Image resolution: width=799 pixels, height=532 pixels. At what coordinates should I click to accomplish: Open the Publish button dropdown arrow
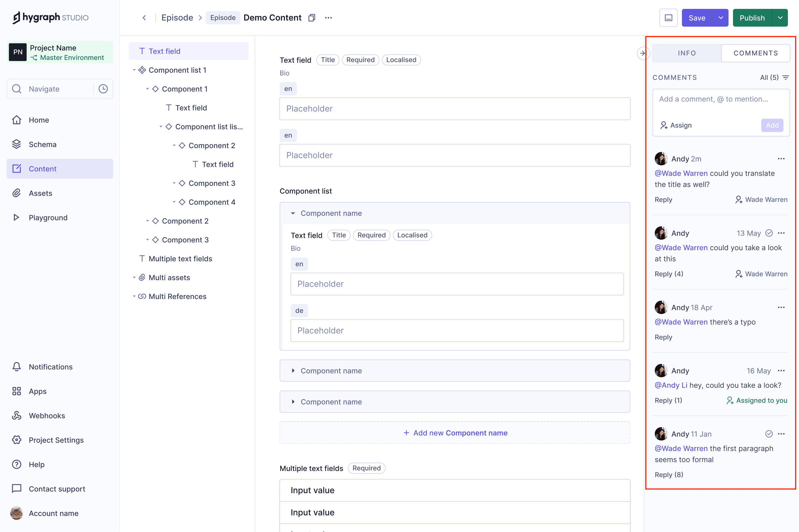click(780, 18)
